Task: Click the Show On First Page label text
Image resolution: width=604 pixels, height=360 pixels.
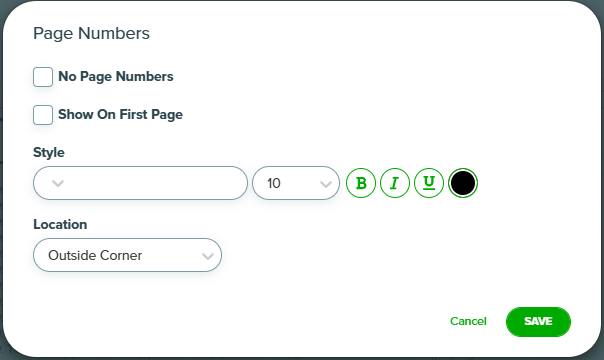Action: [120, 114]
